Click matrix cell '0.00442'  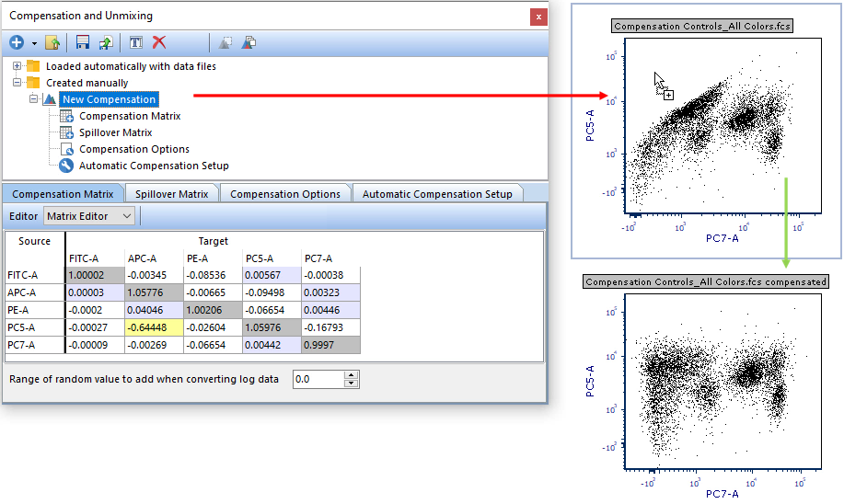click(x=272, y=345)
